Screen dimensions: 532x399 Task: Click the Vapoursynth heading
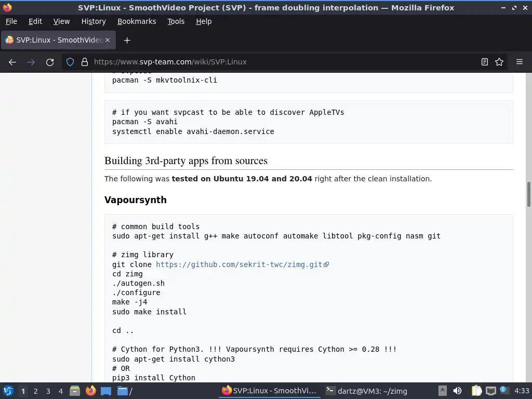tap(136, 200)
